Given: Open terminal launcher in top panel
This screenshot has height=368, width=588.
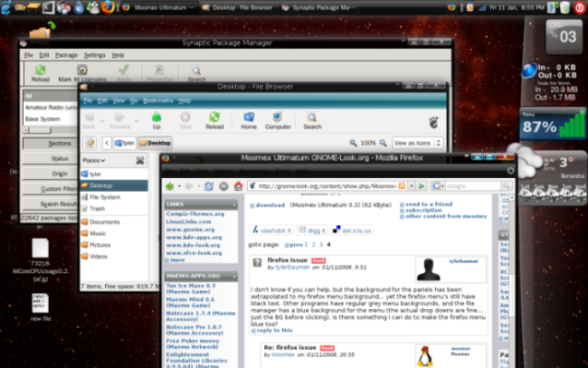Looking at the screenshot, I should pyautogui.click(x=48, y=7).
